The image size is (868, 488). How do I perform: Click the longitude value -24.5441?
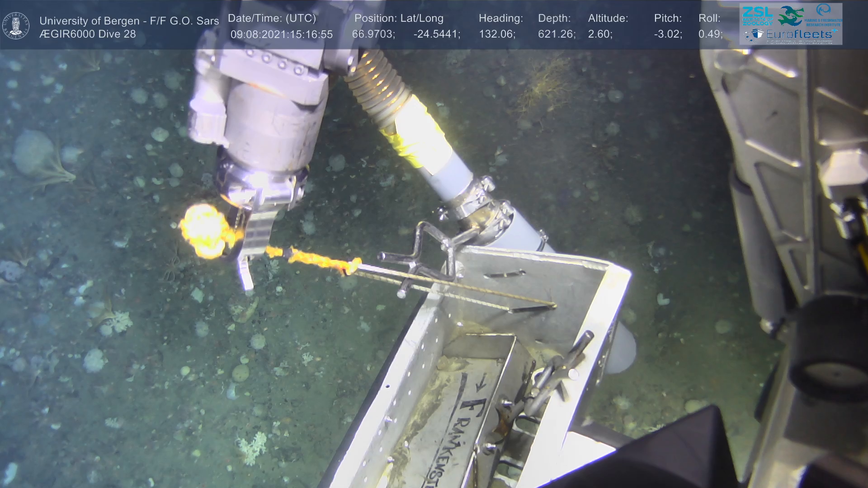[x=436, y=34]
